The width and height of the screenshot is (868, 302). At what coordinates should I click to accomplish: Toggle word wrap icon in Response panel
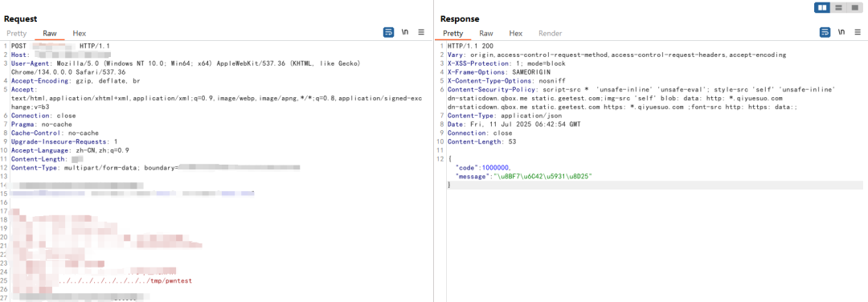click(825, 33)
